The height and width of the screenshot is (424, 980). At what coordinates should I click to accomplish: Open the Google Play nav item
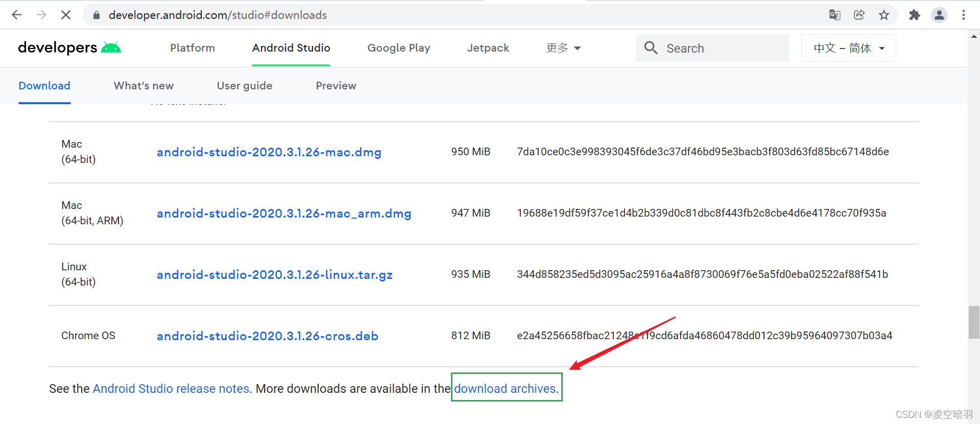click(x=399, y=48)
